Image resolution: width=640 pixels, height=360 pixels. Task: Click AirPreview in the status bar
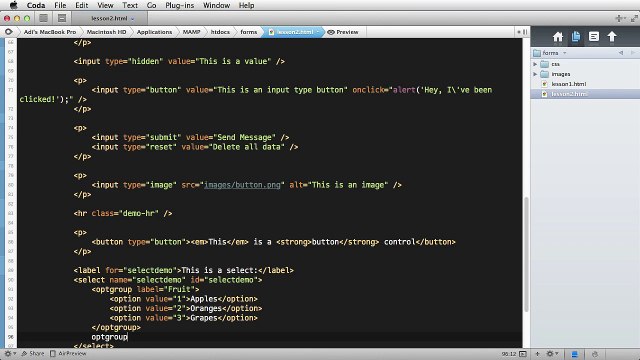[x=68, y=353]
